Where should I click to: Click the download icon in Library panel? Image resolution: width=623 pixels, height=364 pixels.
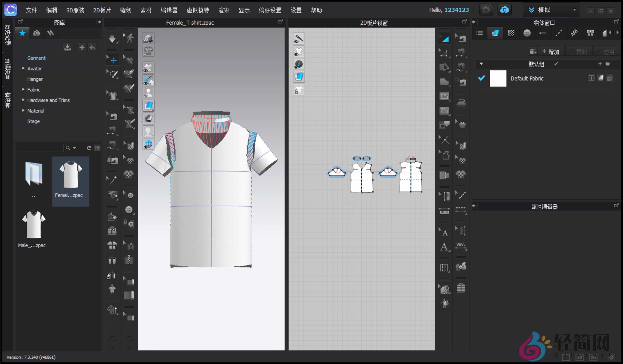pyautogui.click(x=67, y=47)
